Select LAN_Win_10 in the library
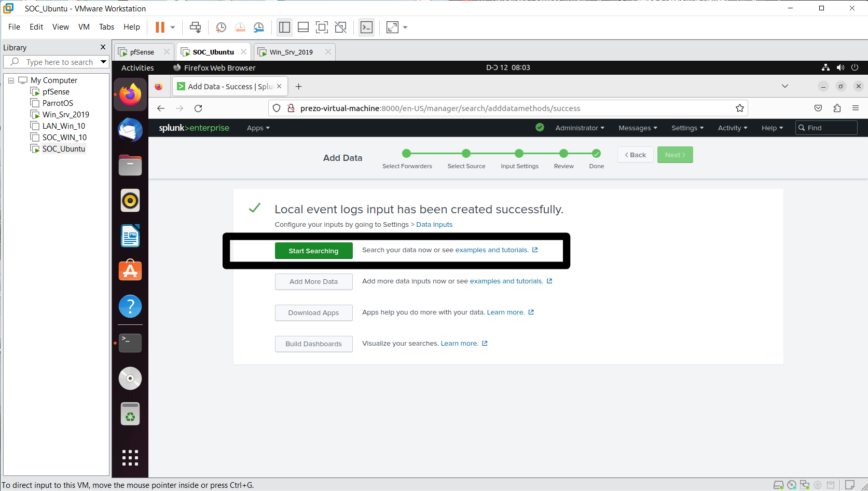 pos(64,126)
